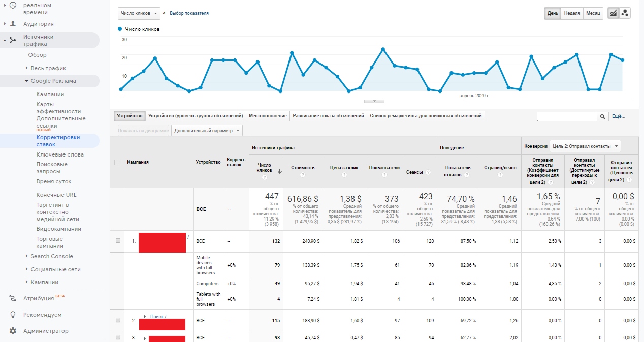Screen dimensions: 644x342
Task: Open Видеокампании report
Action: [58, 229]
